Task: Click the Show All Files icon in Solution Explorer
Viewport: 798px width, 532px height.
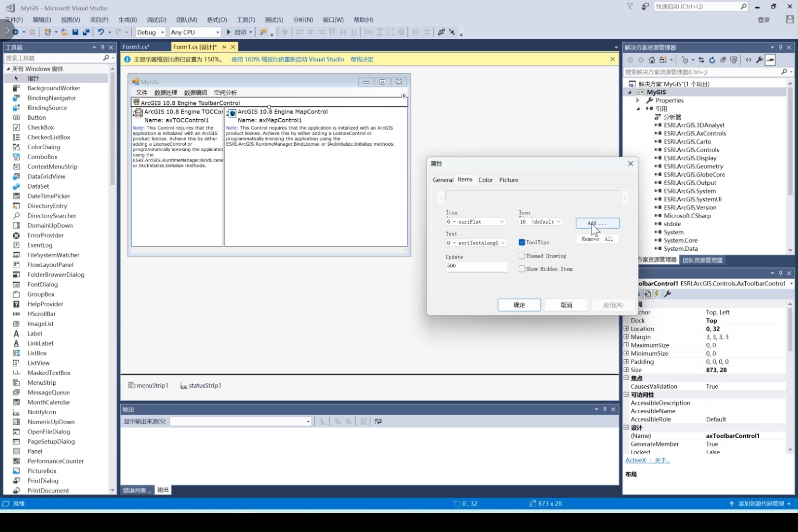Action: pyautogui.click(x=733, y=60)
